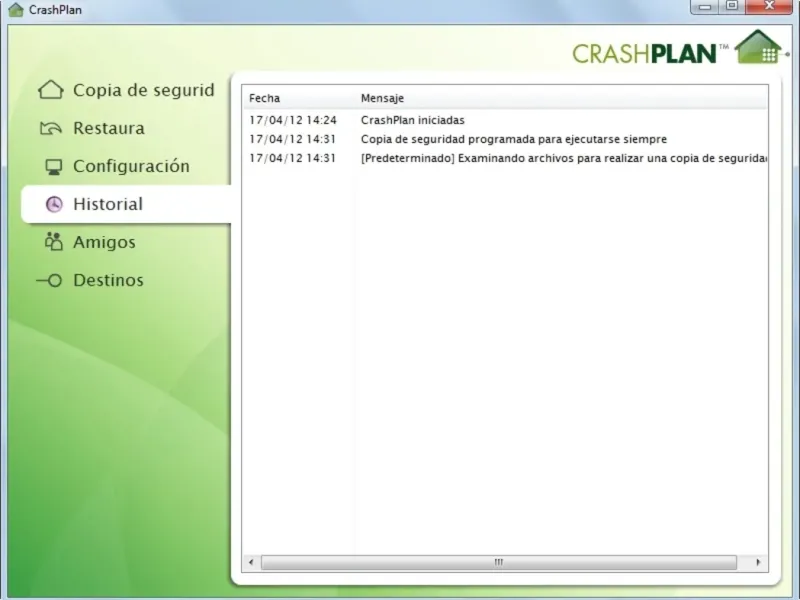The width and height of the screenshot is (800, 600).
Task: Select the Historial tab label
Action: point(108,204)
